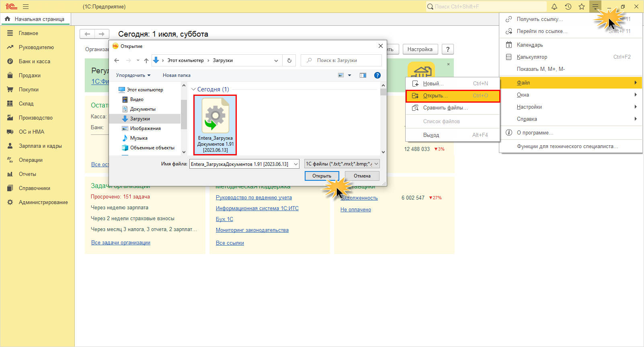Open the Продажи section icon
Viewport: 644px width, 347px height.
click(10, 75)
